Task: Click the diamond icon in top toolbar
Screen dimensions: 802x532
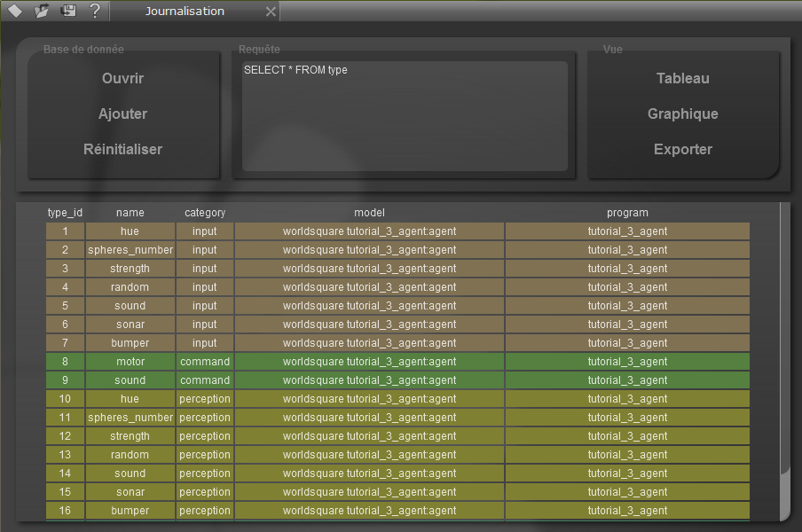Action: click(15, 11)
